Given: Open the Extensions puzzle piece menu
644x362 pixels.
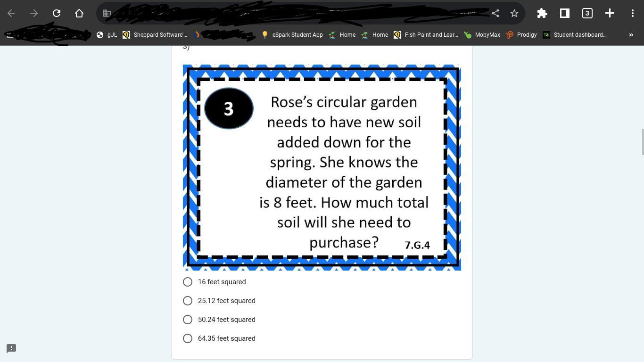Looking at the screenshot, I should coord(542,13).
